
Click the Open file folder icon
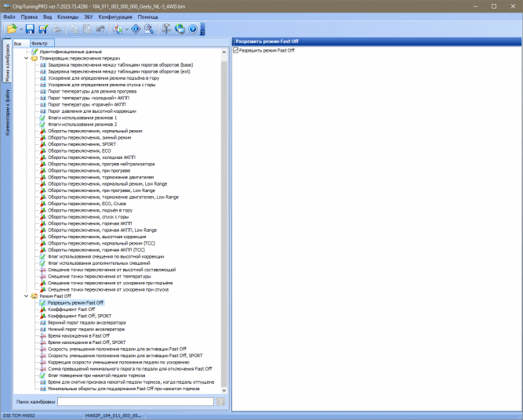point(12,29)
